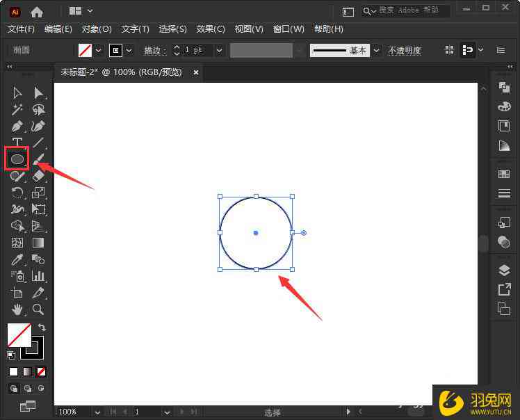Set paint mode to Gradient
This screenshot has width=520, height=420.
point(28,371)
